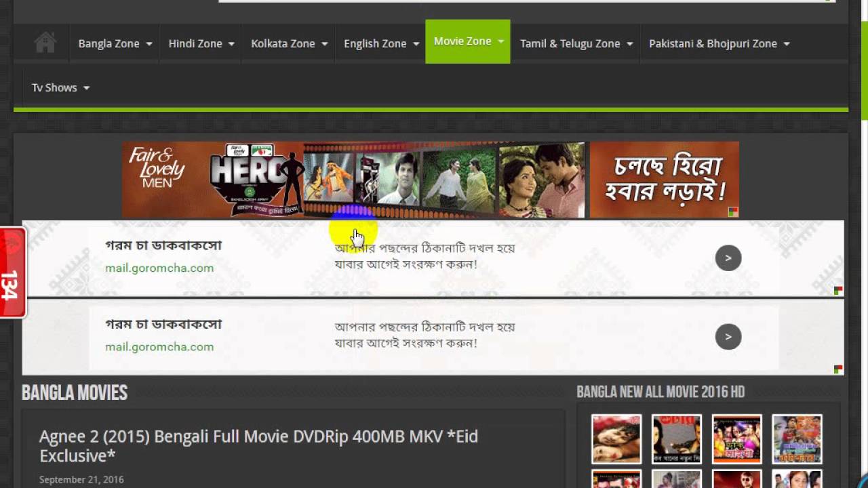868x488 pixels.
Task: Open mail.goromcha.com link in the lower ad
Action: pos(159,346)
